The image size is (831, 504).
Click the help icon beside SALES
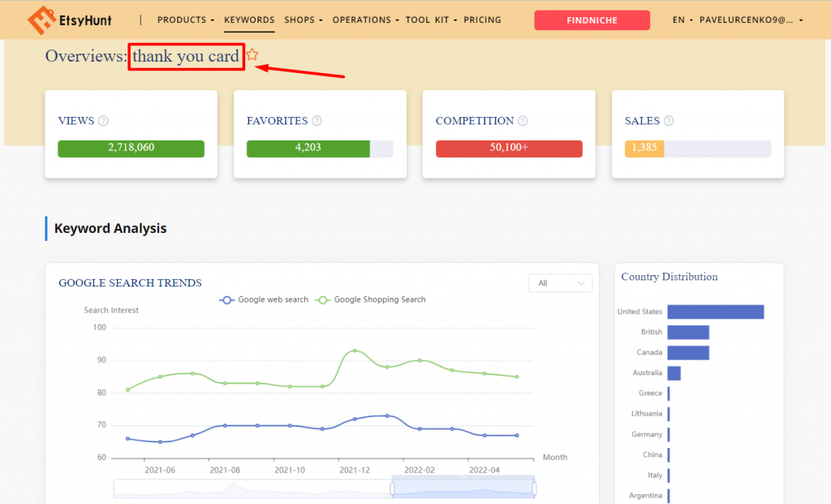pyautogui.click(x=669, y=121)
